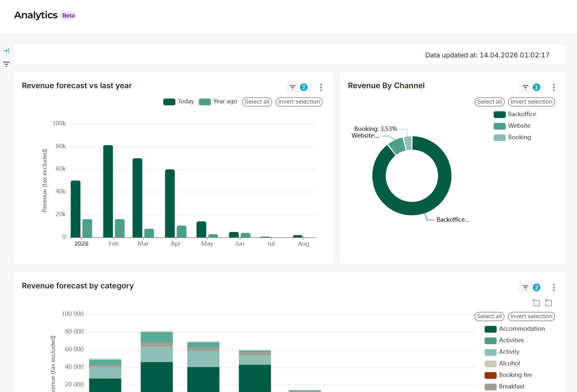Toggle the Booking channel legend item
Screen dimensions: 577x392
[x=512, y=137]
